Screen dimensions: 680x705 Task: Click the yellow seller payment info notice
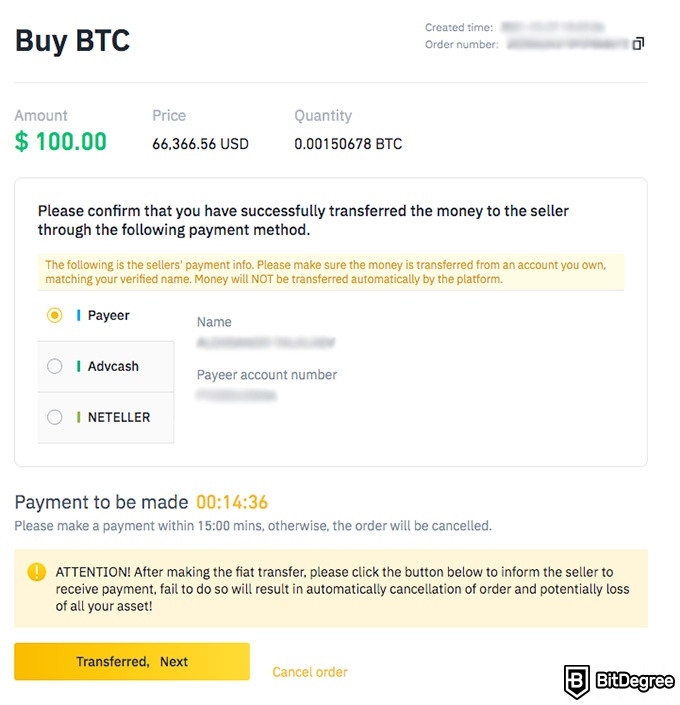coord(331,272)
